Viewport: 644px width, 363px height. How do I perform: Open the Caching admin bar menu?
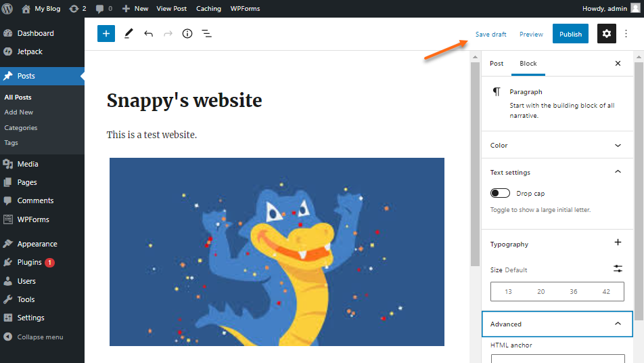coord(208,8)
